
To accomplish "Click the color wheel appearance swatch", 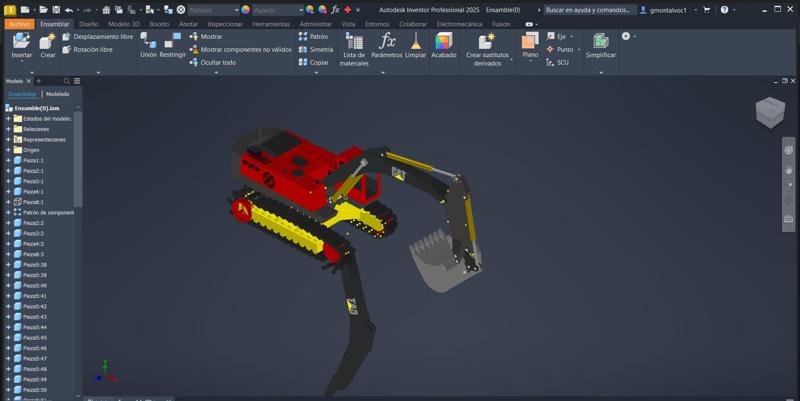I will tap(246, 10).
